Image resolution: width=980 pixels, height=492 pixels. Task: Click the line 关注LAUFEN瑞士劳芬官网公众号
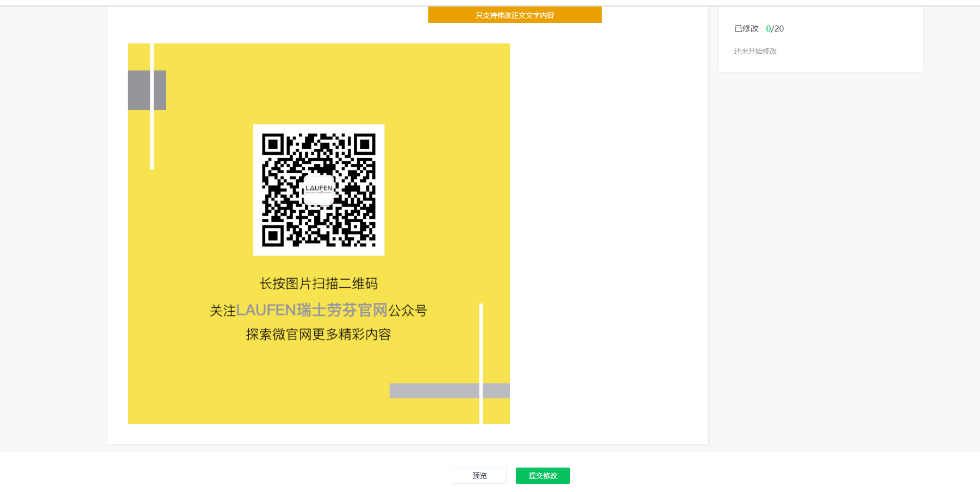pos(319,310)
